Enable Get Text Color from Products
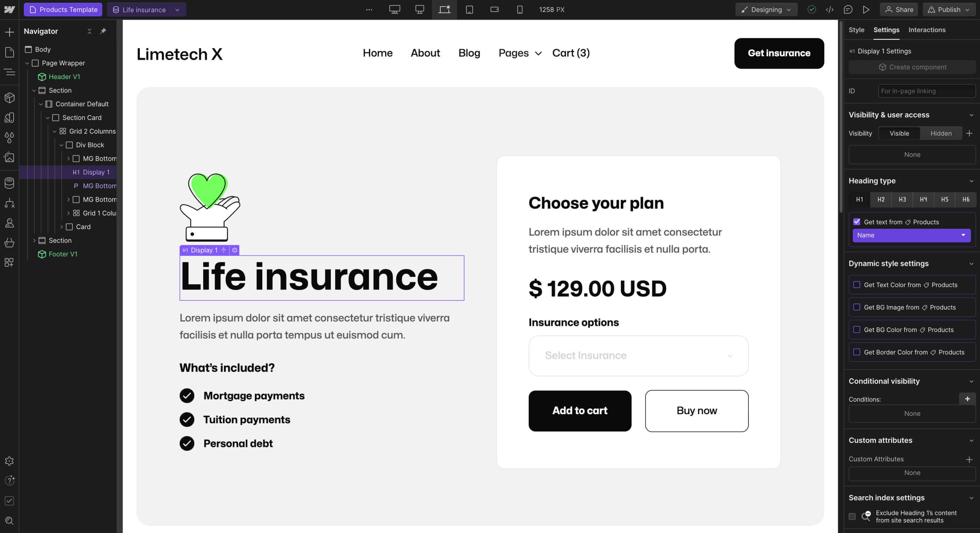 (x=857, y=285)
